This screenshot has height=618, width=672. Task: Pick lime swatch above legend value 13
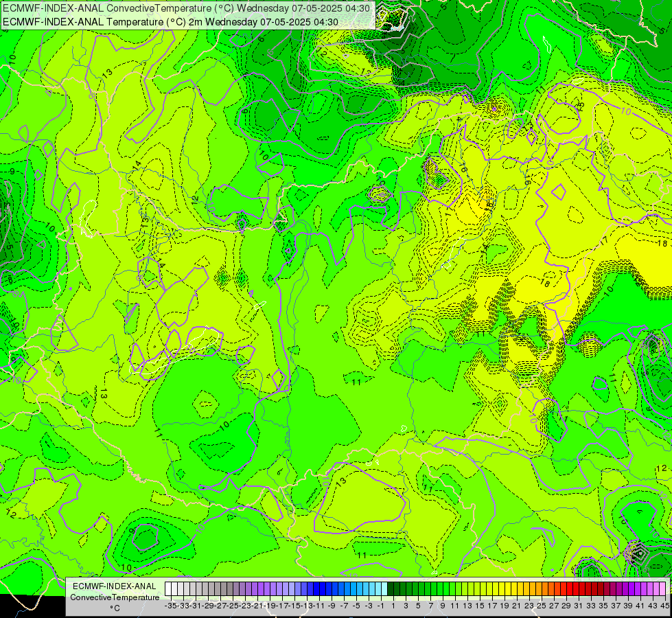pos(465,588)
